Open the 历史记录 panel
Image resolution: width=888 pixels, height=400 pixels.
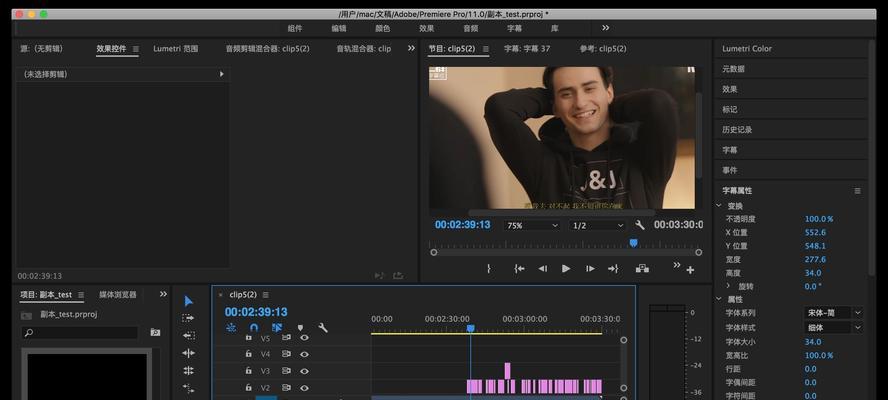click(737, 129)
